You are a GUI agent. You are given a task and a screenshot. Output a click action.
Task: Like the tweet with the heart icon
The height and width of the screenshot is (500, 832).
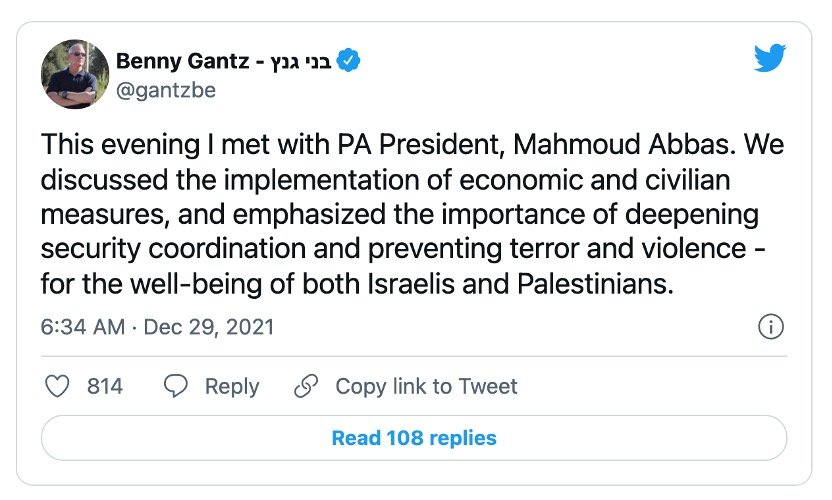point(58,386)
